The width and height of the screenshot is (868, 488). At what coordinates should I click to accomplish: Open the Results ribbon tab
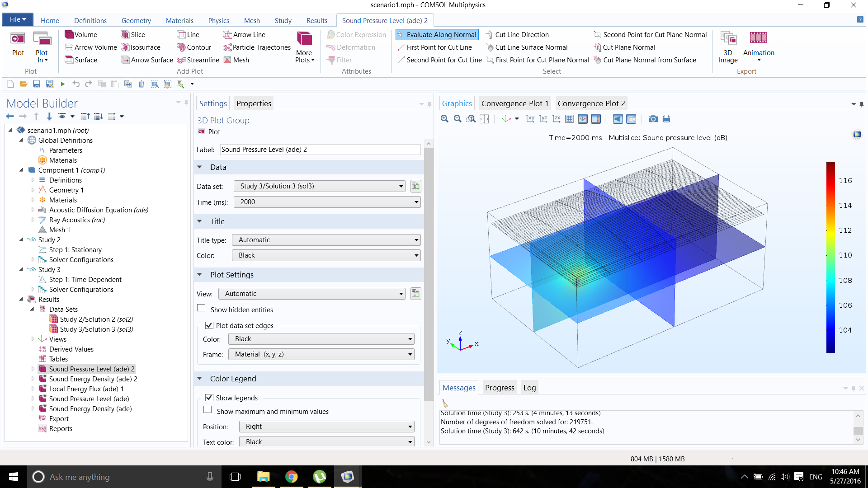click(x=316, y=21)
